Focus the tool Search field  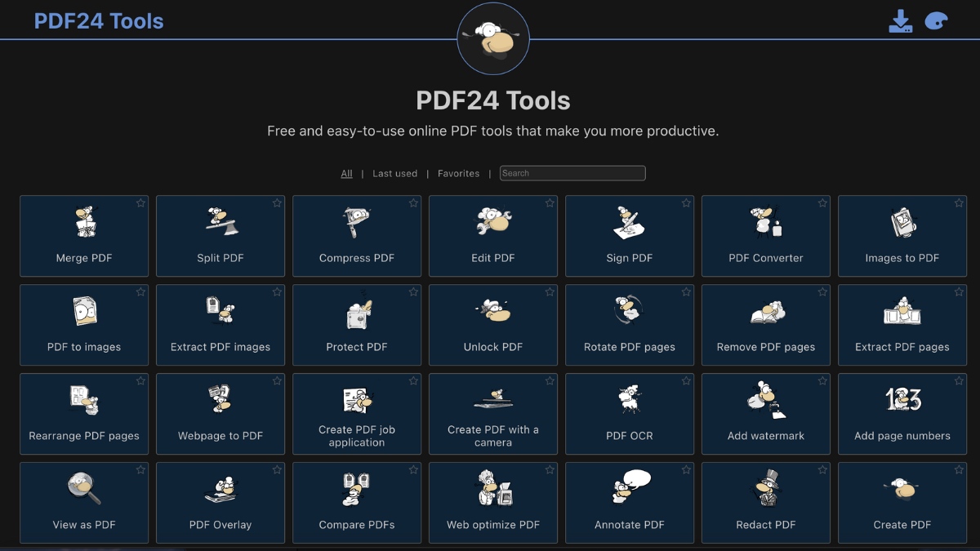point(572,173)
